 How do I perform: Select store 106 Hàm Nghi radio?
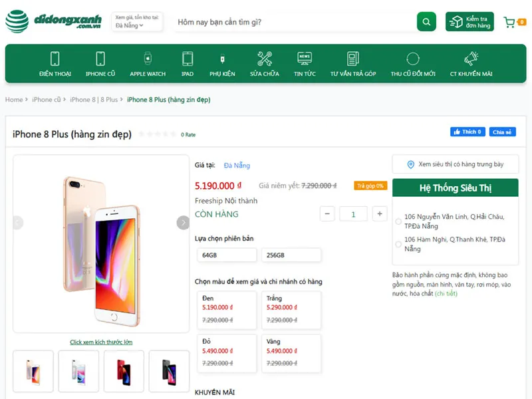398,244
